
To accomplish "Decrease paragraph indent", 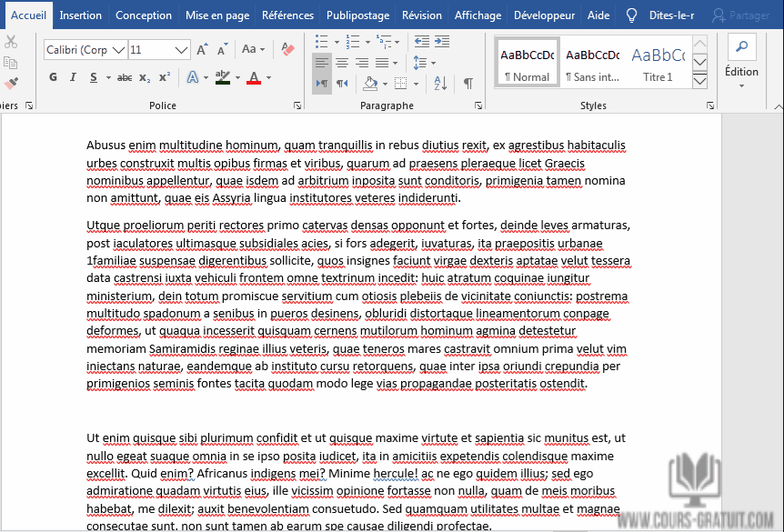I will (x=421, y=42).
